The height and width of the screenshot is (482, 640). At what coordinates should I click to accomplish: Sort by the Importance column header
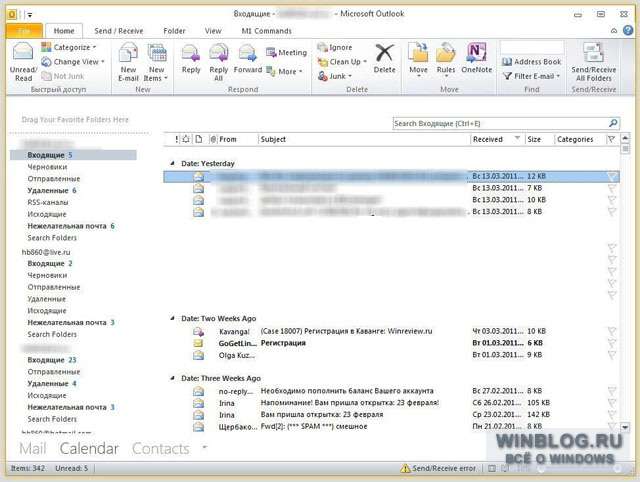coord(177,139)
